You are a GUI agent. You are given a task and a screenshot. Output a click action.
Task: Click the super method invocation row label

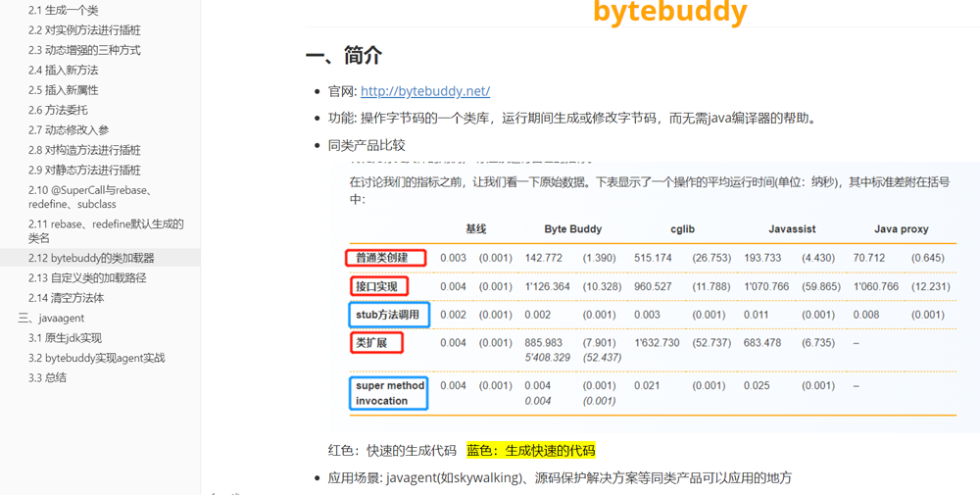click(x=390, y=393)
